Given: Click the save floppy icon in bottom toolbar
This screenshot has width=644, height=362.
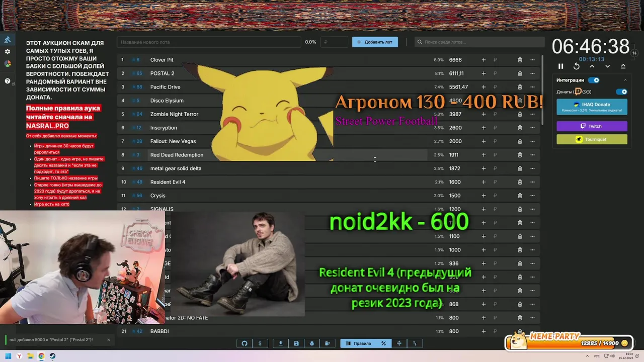Looking at the screenshot, I should click(296, 343).
